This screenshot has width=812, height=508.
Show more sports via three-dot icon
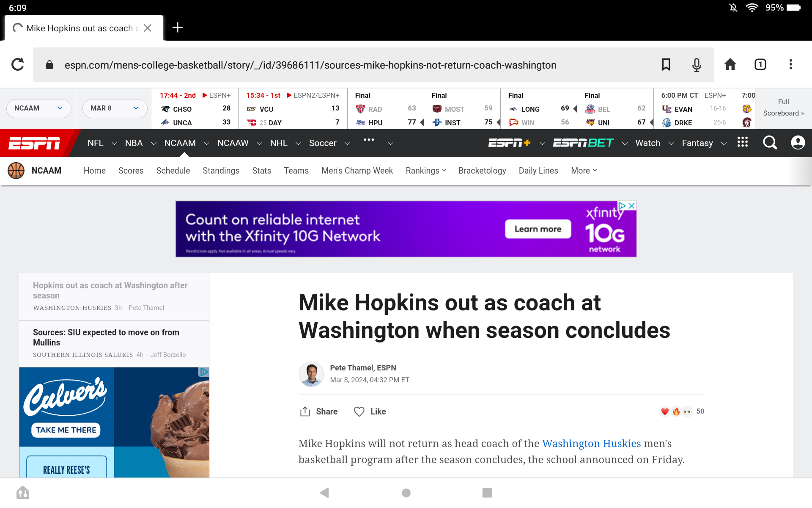point(369,140)
